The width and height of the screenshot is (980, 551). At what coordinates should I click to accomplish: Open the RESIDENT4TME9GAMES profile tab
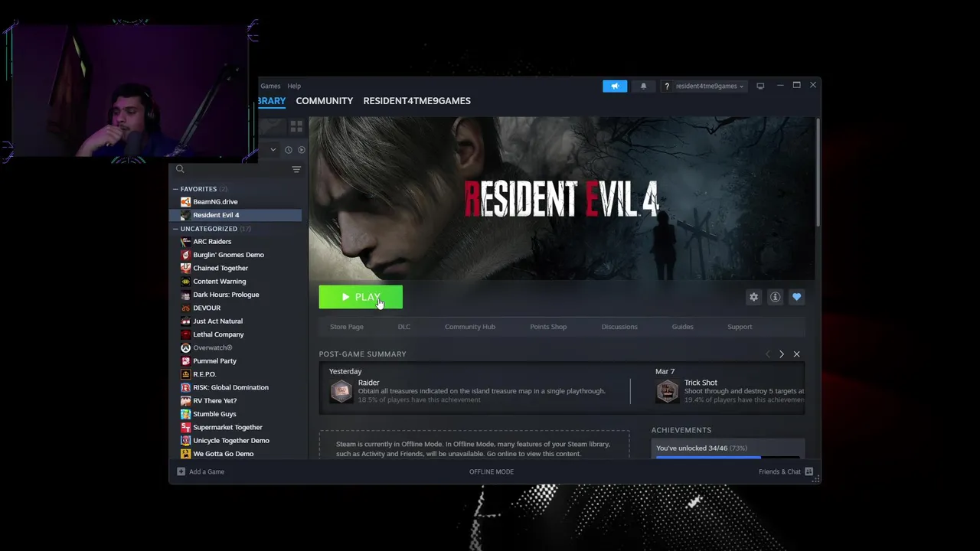pos(416,100)
